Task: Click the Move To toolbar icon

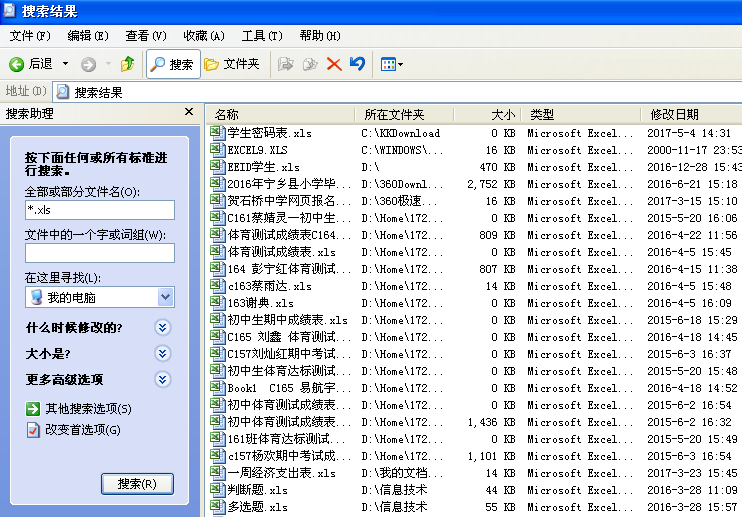Action: [x=285, y=64]
